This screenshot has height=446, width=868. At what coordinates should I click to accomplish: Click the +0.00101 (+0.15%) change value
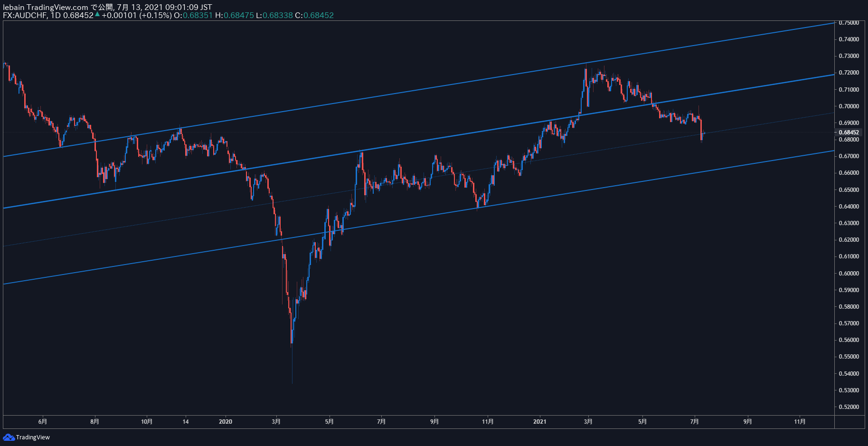click(x=137, y=15)
